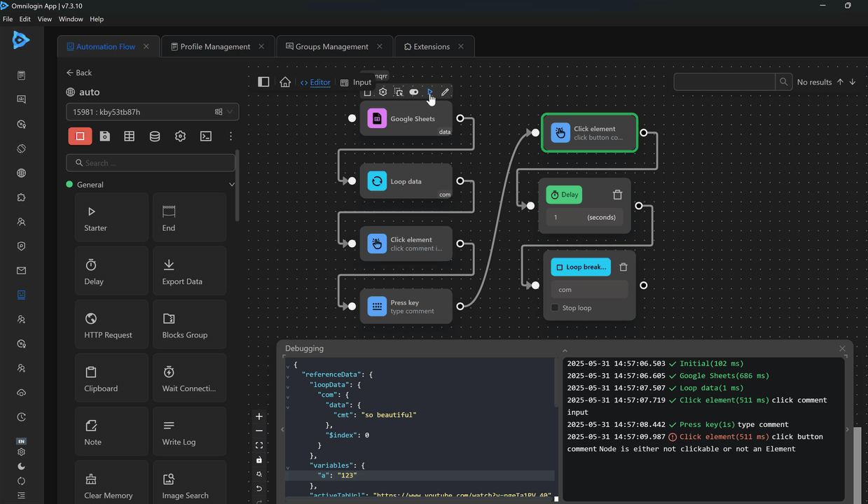The height and width of the screenshot is (504, 868).
Task: Click the zoom in plus button on canvas
Action: coord(259,416)
